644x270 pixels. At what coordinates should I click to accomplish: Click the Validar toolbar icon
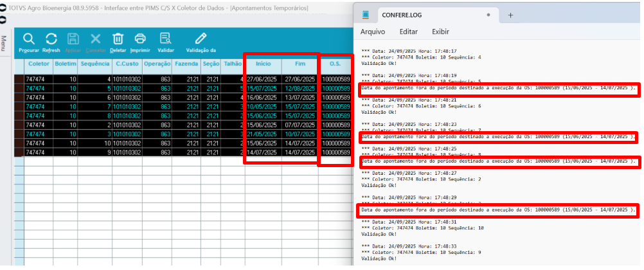(166, 39)
